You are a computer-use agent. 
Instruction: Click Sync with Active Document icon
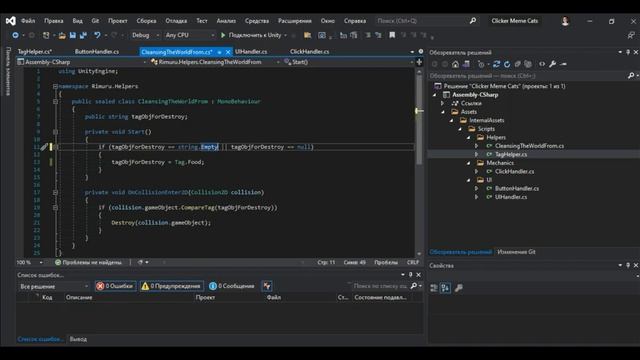496,64
